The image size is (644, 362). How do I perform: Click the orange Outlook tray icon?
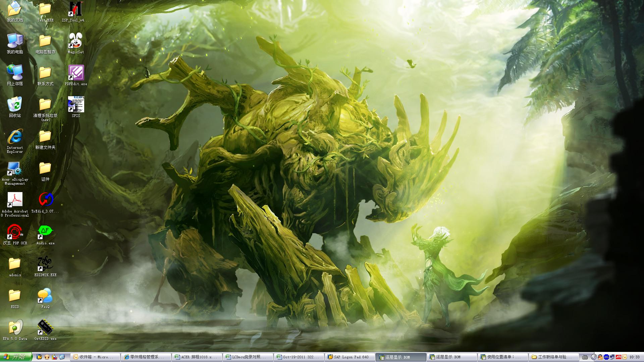pos(625,357)
